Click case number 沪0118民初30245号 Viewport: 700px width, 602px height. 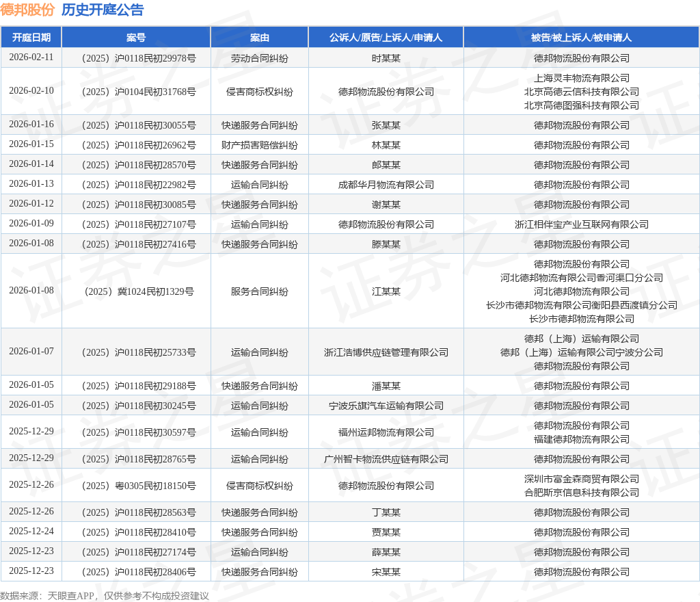coord(139,406)
